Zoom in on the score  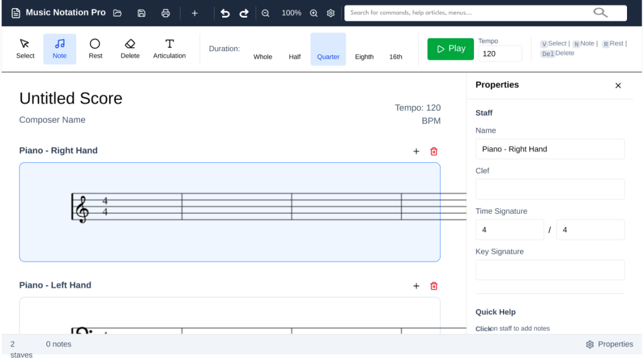coord(314,13)
